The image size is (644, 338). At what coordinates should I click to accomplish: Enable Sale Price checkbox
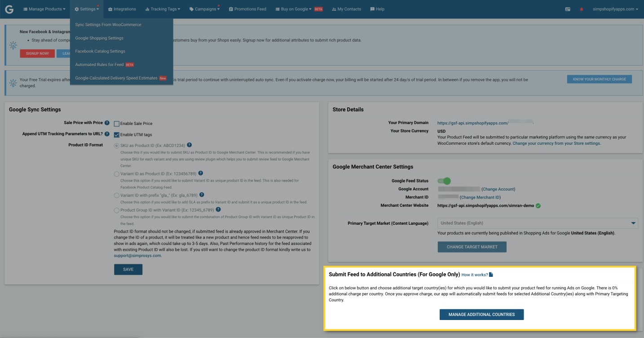pyautogui.click(x=117, y=124)
